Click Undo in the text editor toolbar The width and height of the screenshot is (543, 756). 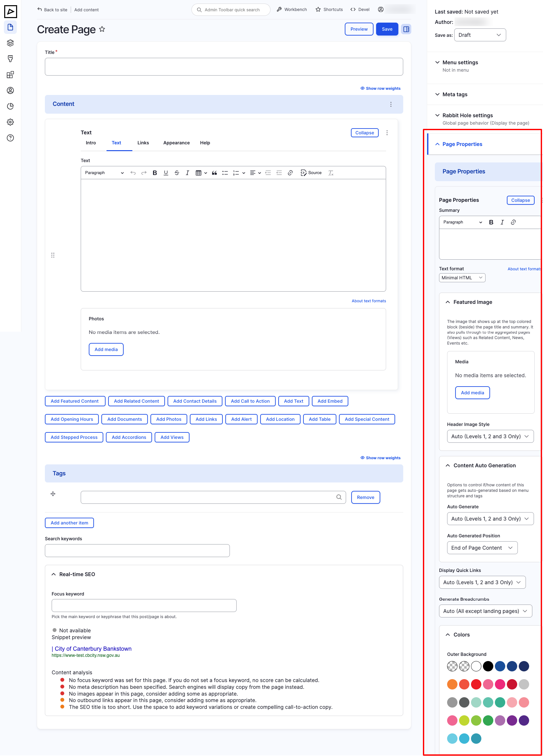[x=133, y=173]
